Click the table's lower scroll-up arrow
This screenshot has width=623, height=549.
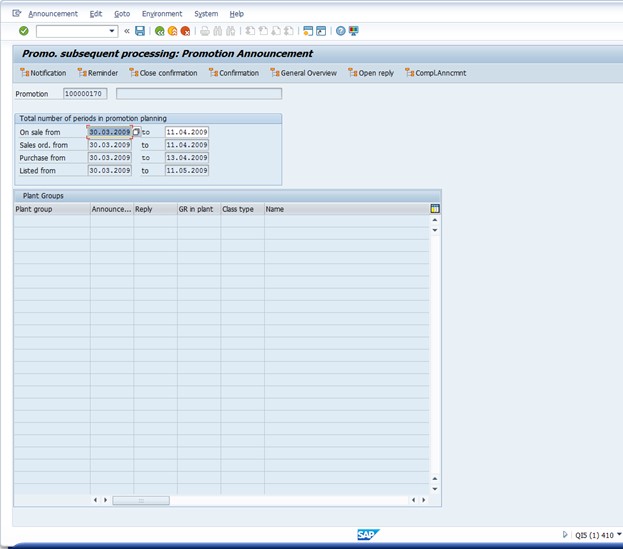(x=435, y=479)
